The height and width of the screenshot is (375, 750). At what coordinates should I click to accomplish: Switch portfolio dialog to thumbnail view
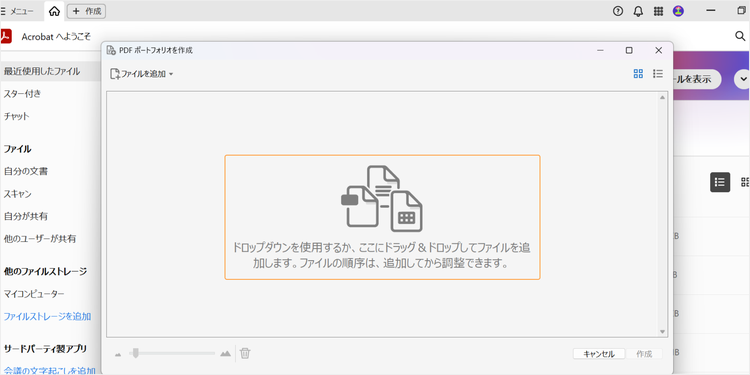pos(638,74)
